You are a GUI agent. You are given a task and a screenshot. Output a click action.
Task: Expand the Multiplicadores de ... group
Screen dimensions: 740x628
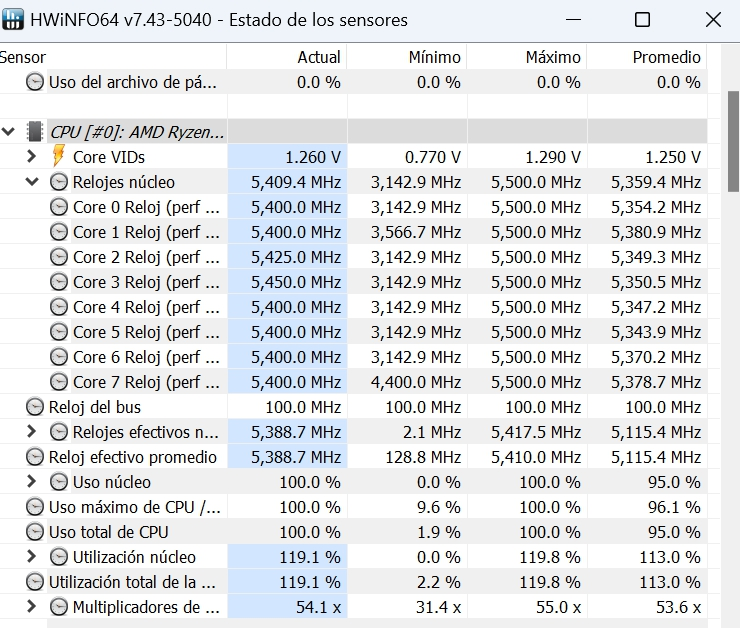coord(32,607)
